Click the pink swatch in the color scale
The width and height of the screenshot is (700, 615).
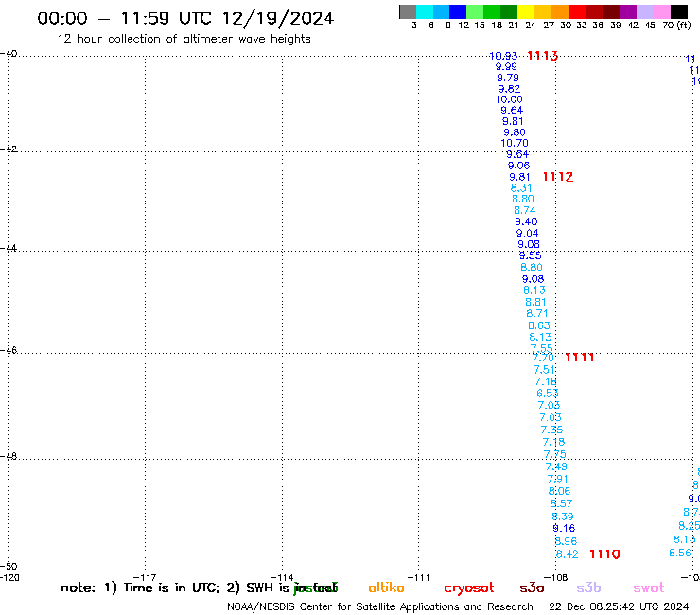pos(662,11)
